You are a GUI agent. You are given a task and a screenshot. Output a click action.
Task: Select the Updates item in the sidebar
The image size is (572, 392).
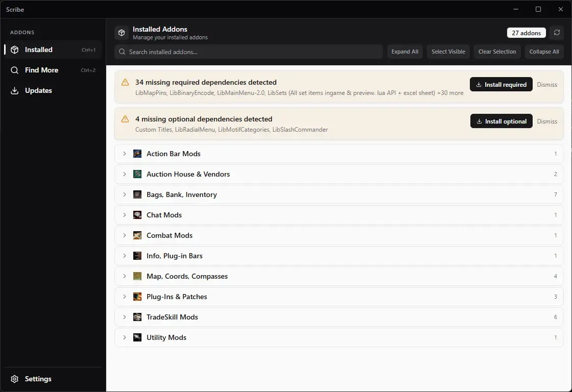(x=38, y=90)
